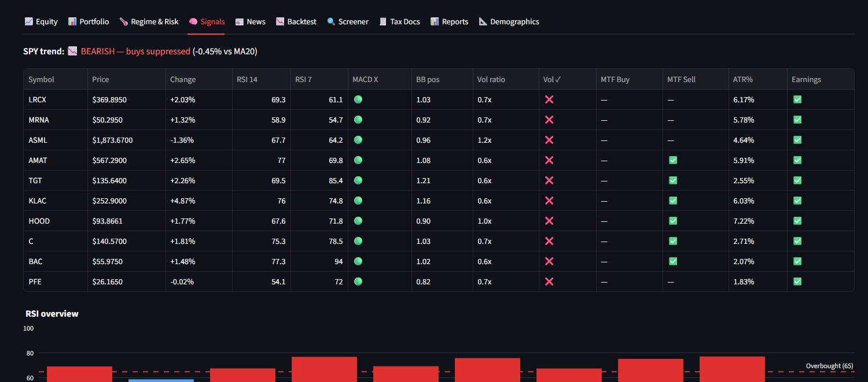
Task: Sort by the RSI 7 column header
Action: click(x=319, y=79)
